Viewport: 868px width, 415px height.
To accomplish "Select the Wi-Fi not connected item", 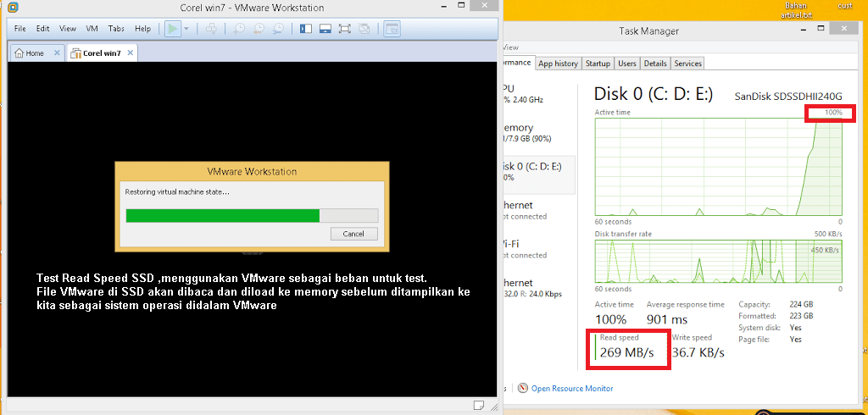I will pyautogui.click(x=538, y=249).
